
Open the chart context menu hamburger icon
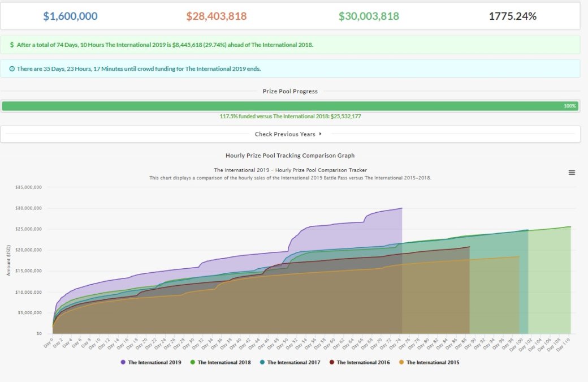coord(572,173)
